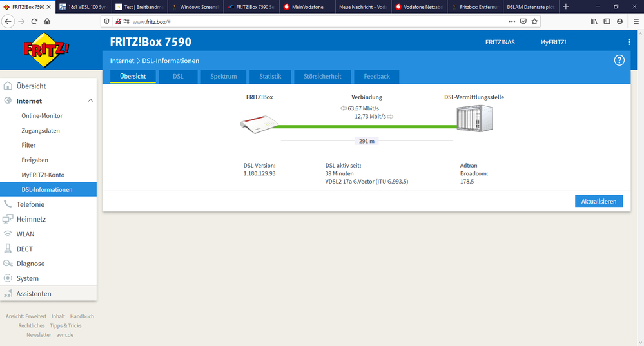Open page actions three-dot icon in address bar

point(512,21)
